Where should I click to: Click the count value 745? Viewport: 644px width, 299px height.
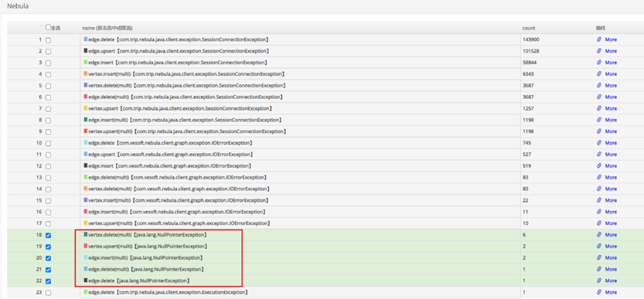point(527,143)
